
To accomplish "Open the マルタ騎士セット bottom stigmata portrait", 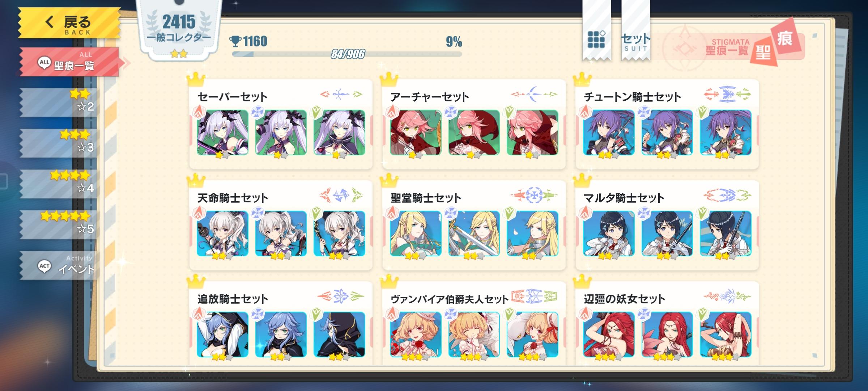I will [726, 234].
